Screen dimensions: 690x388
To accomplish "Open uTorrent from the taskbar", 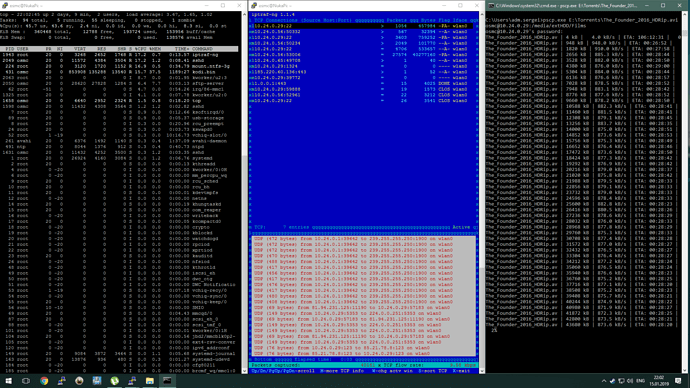I will point(114,381).
